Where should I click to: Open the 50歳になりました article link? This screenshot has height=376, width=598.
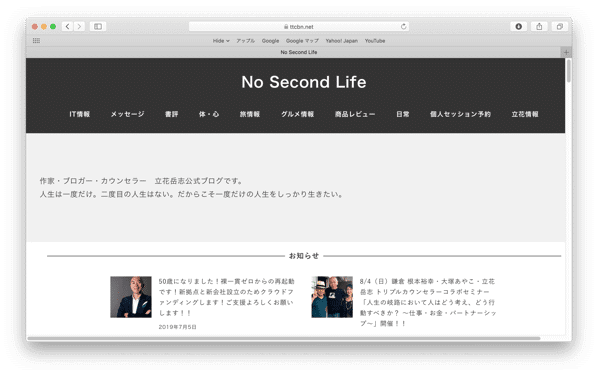227,297
